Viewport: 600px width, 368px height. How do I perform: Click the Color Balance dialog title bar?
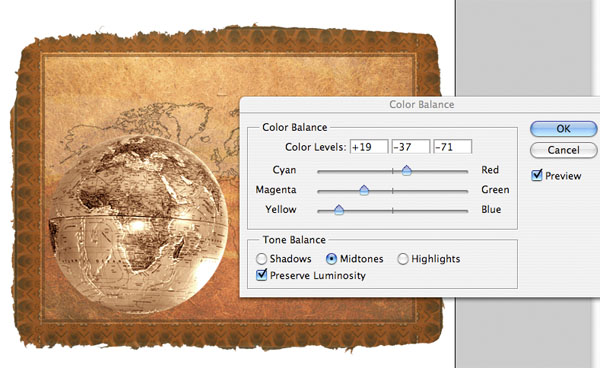(x=420, y=104)
